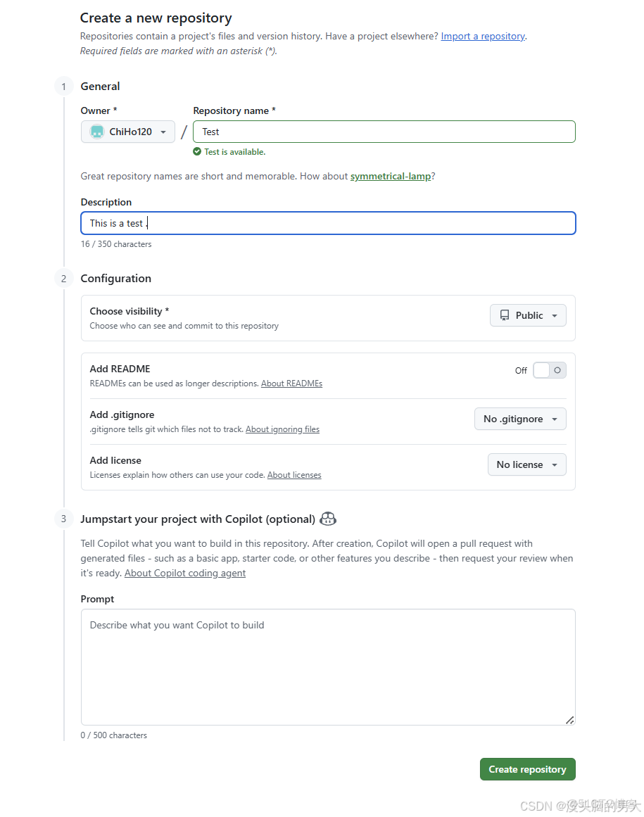Open the Public visibility dropdown
The width and height of the screenshot is (644, 817).
tap(528, 315)
